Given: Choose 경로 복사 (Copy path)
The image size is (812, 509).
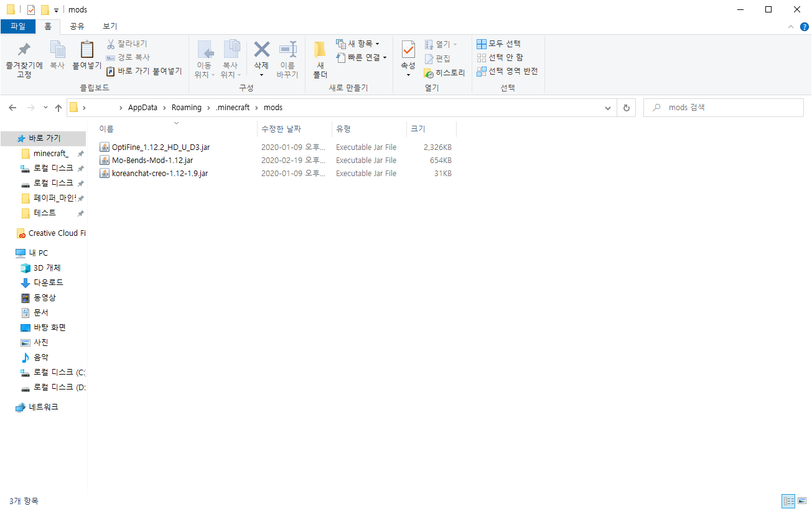Looking at the screenshot, I should (128, 57).
